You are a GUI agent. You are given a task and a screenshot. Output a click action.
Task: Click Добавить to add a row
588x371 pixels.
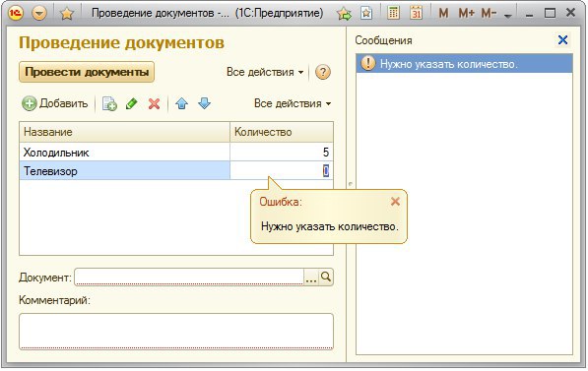[55, 103]
